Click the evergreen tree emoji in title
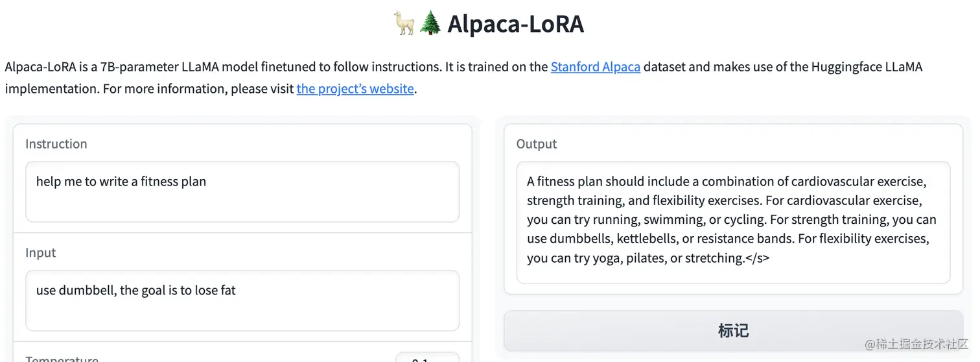This screenshot has height=362, width=980. (x=430, y=24)
